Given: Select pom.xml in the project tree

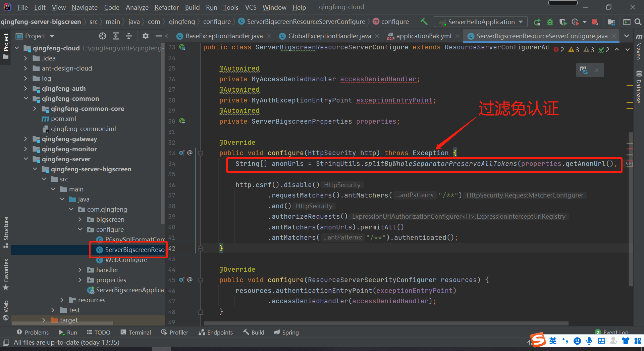Looking at the screenshot, I should [x=63, y=119].
